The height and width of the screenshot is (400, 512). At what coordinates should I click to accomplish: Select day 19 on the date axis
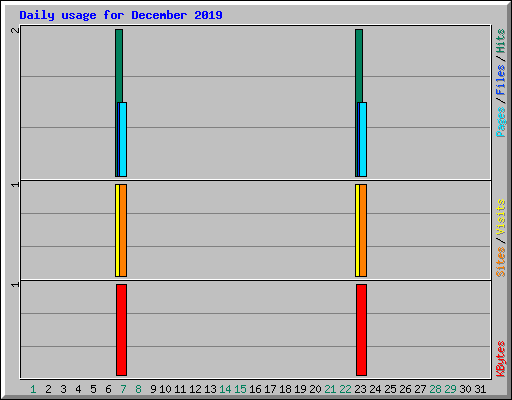300,389
